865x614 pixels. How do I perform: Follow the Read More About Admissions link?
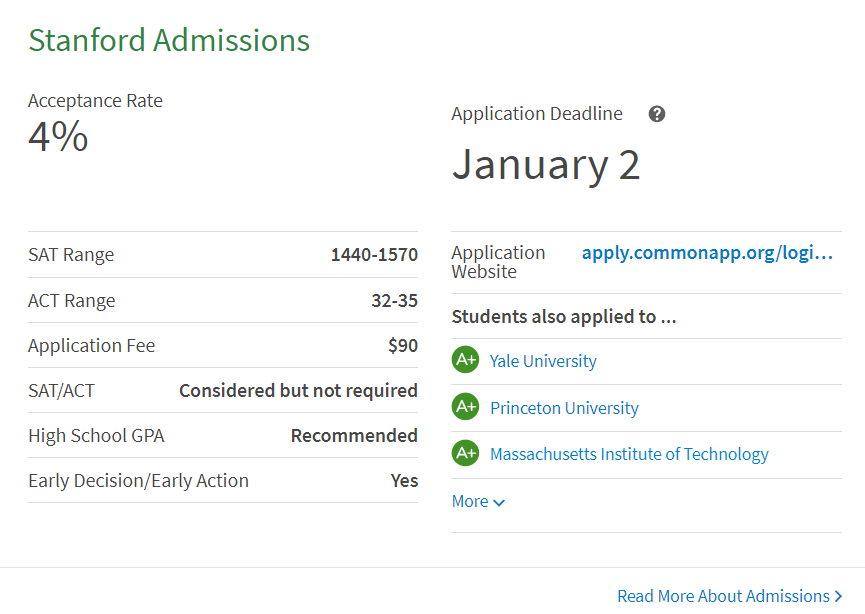(x=723, y=596)
